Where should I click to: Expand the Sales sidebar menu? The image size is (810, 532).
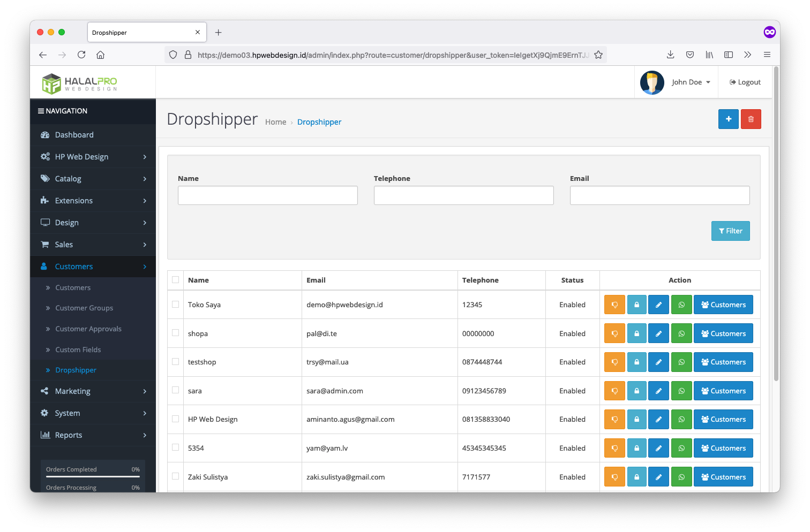(93, 245)
